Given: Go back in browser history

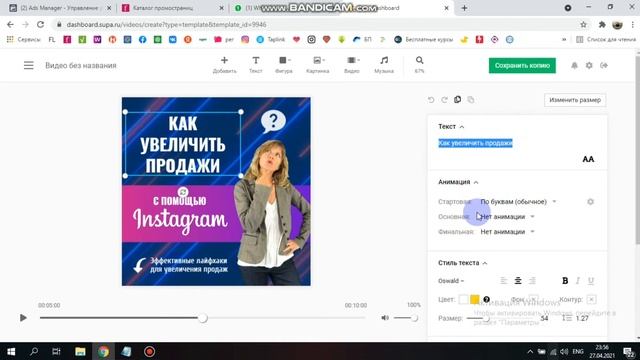Looking at the screenshot, I should pyautogui.click(x=10, y=24).
